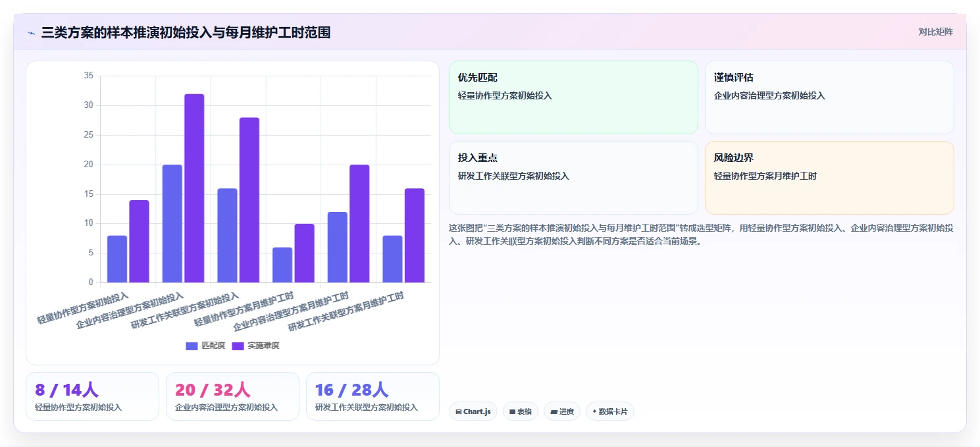Select the 表格 tag
Screen dimensions: 980x447
[x=521, y=411]
